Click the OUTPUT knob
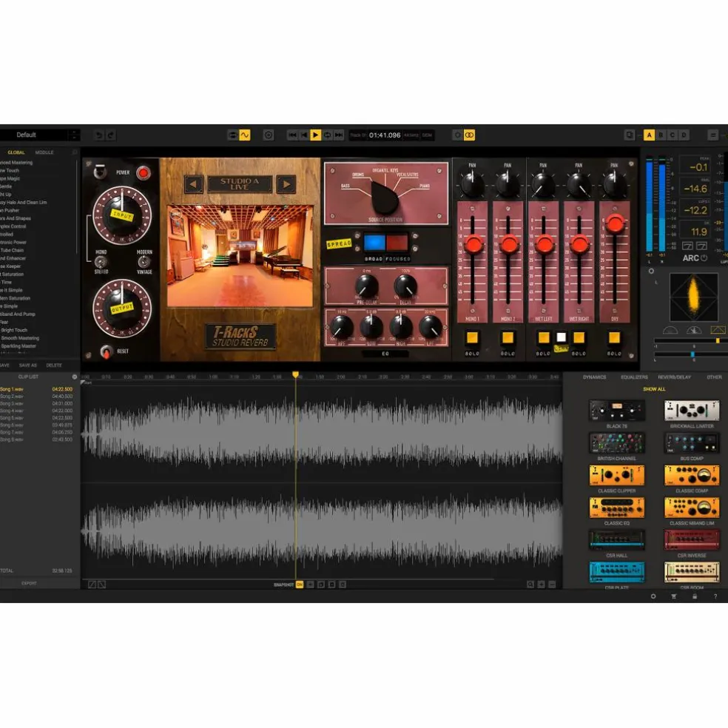Screen dimensions: 728x728 click(x=121, y=309)
